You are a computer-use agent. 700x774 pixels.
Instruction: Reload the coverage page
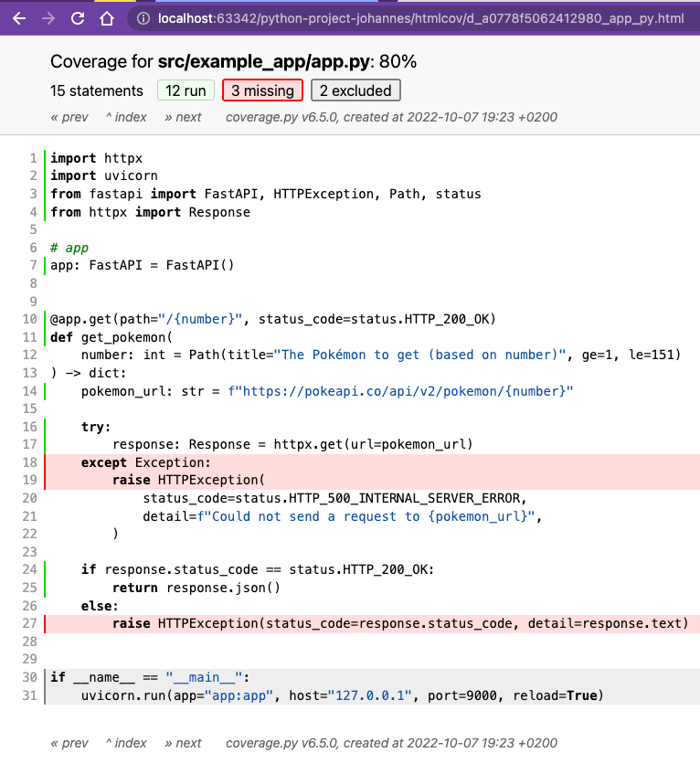78,18
